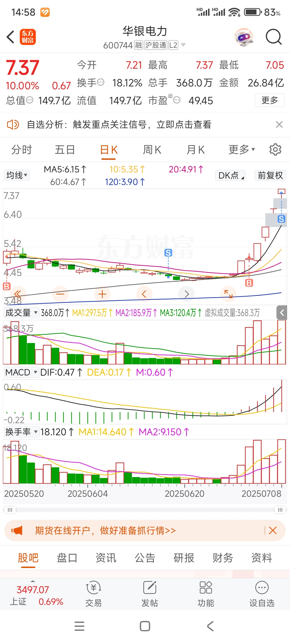
Task: Open the 东方财富 logo icon
Action: tap(28, 37)
